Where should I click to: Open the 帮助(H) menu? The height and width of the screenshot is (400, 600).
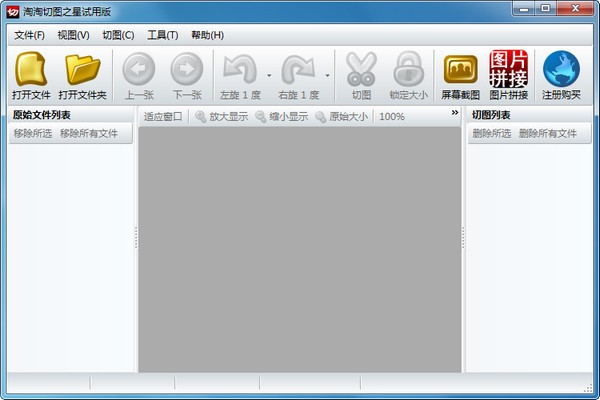coord(207,35)
